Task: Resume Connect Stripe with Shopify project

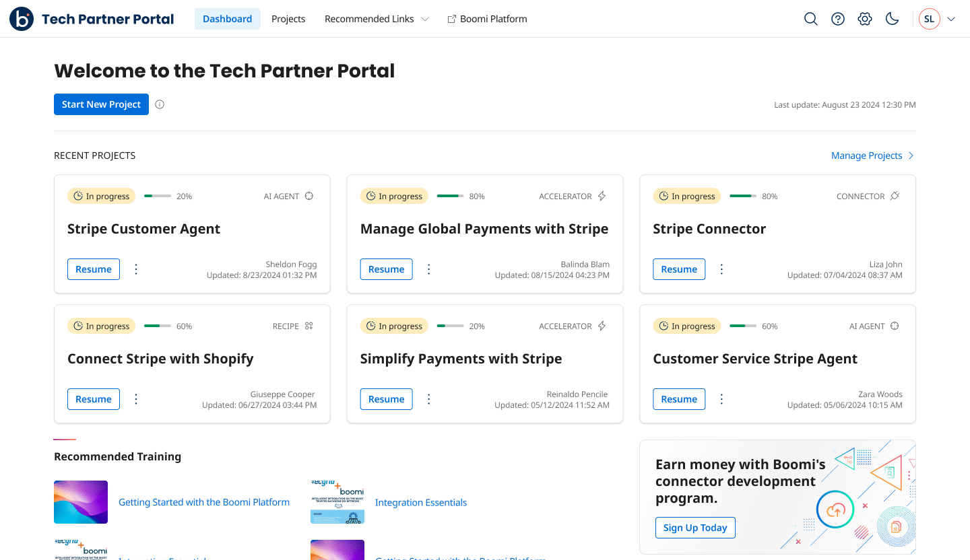Action: [94, 399]
